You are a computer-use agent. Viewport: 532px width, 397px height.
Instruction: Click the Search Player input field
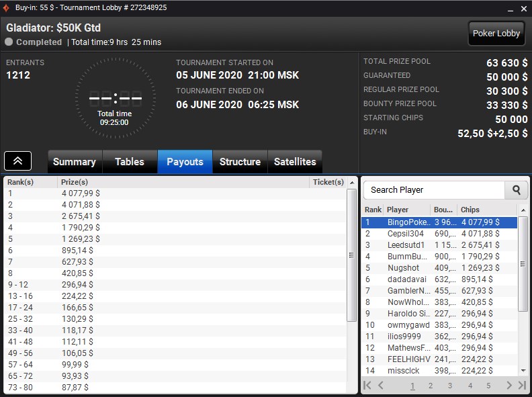[x=434, y=190]
